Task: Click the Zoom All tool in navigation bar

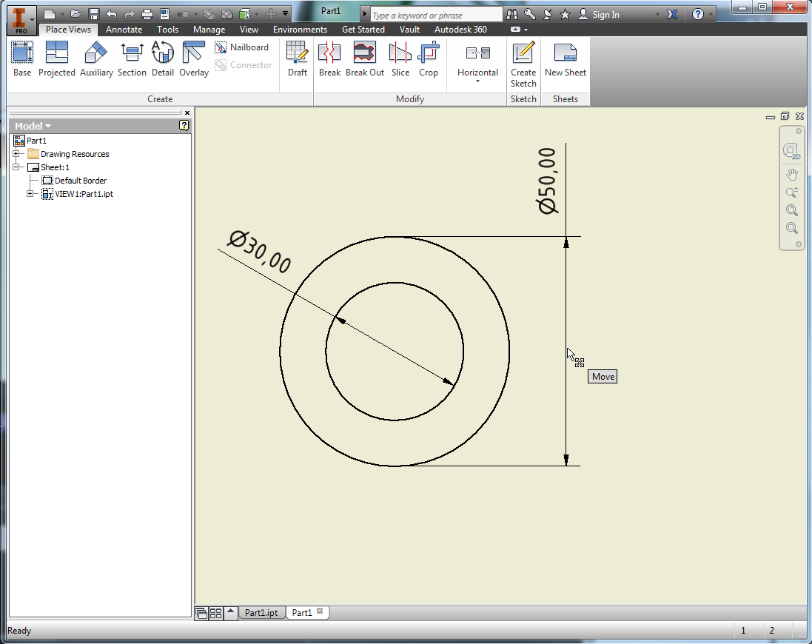Action: [x=791, y=210]
